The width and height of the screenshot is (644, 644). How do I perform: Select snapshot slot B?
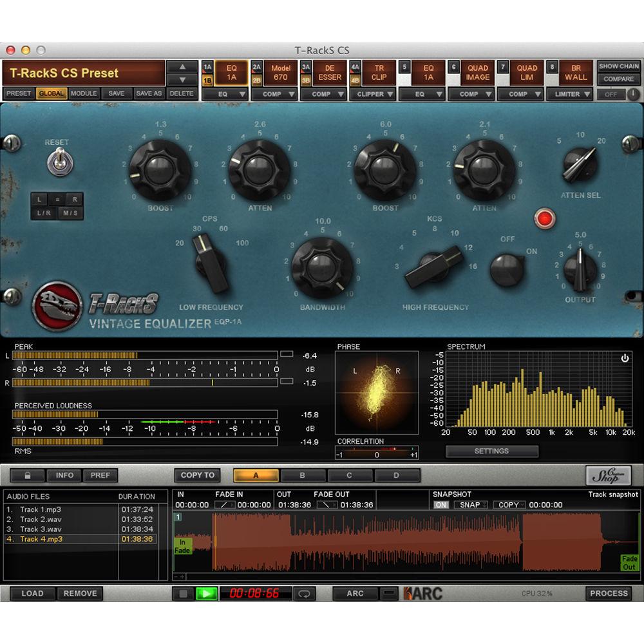coord(303,475)
